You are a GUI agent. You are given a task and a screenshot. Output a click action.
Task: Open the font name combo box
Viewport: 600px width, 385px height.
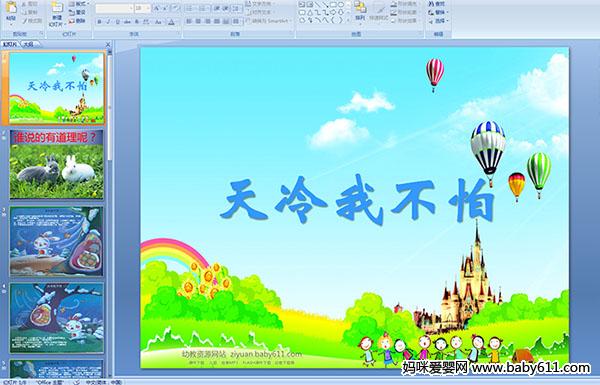[114, 8]
